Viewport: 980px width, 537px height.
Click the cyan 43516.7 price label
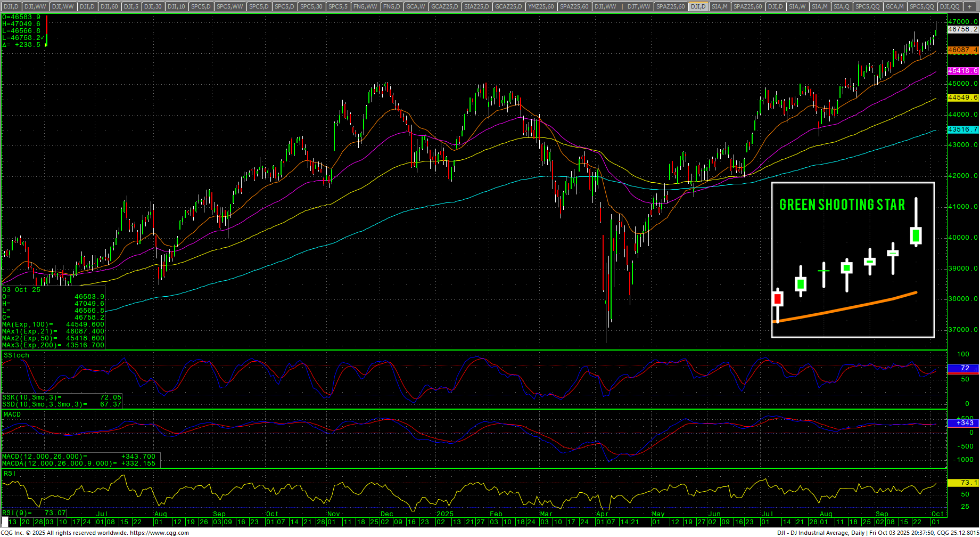click(x=962, y=129)
